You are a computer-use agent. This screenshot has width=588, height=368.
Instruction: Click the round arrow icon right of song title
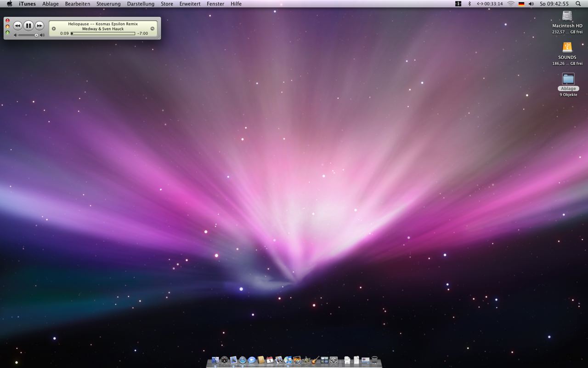[x=153, y=29]
